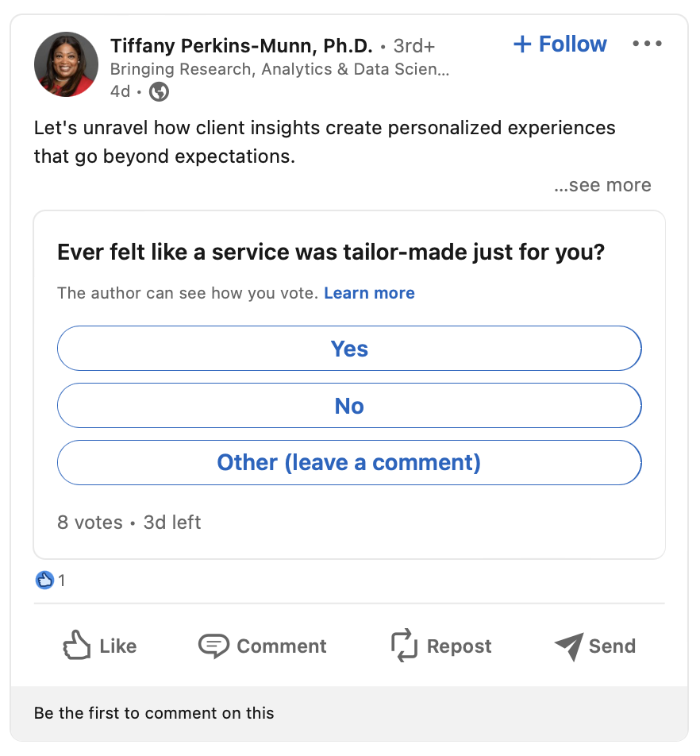This screenshot has height=756, width=700.
Task: Click the Bringing Research, Analytics headline
Action: tap(279, 69)
